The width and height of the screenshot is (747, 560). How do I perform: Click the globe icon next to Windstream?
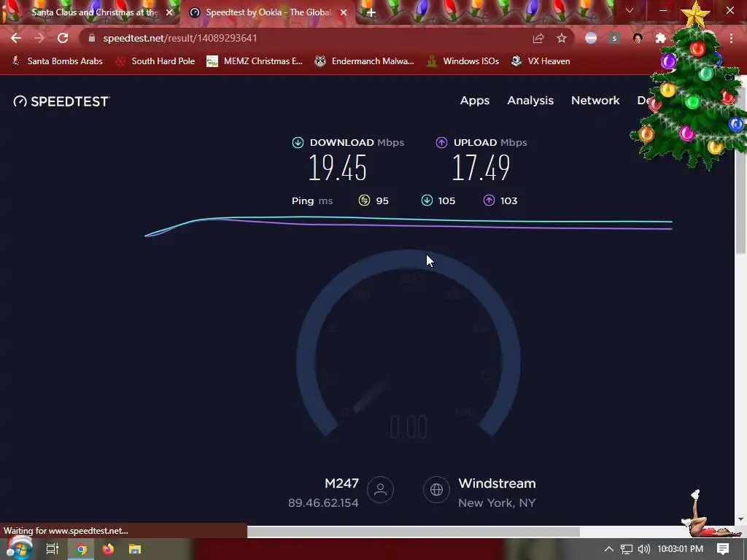436,489
